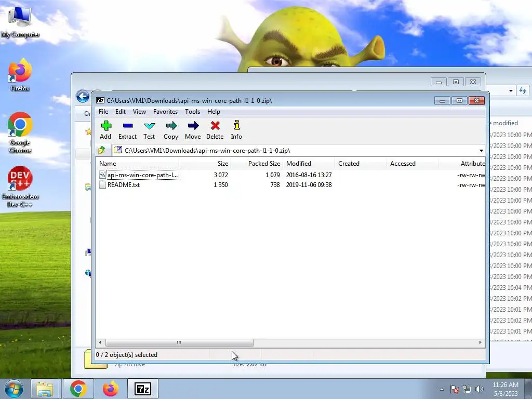
Task: Sort by Attributes column header
Action: tap(462, 164)
